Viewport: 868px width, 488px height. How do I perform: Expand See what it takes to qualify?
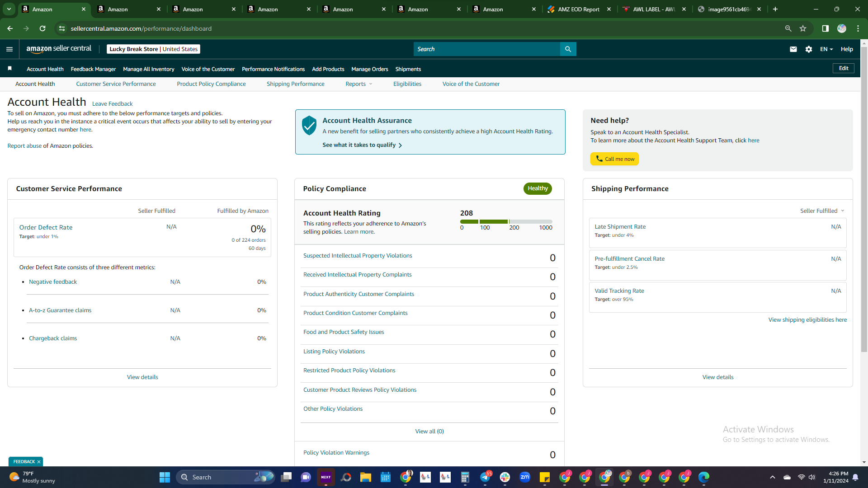362,145
